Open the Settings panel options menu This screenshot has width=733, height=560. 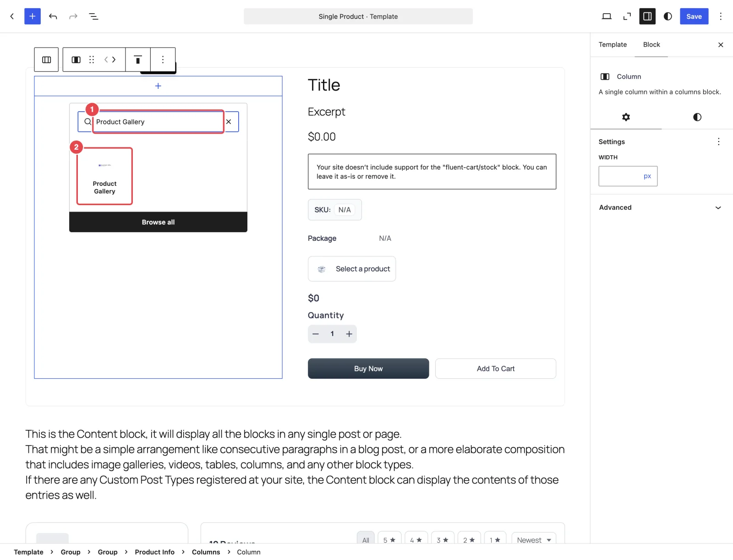(x=718, y=141)
